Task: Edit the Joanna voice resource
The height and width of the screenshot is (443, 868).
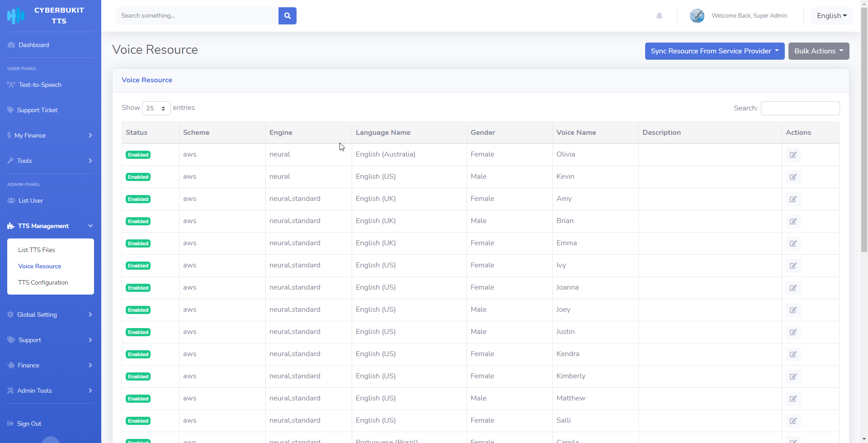Action: (x=793, y=288)
